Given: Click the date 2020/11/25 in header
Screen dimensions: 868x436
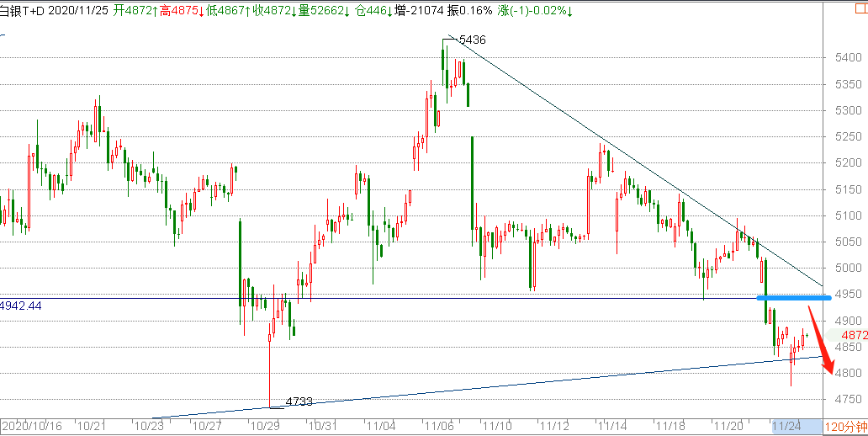Looking at the screenshot, I should point(78,11).
